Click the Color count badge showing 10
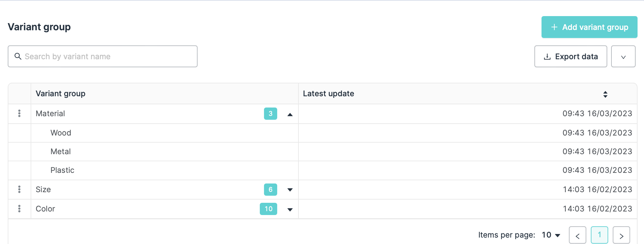Screen dimensions: 644x244 [x=268, y=209]
